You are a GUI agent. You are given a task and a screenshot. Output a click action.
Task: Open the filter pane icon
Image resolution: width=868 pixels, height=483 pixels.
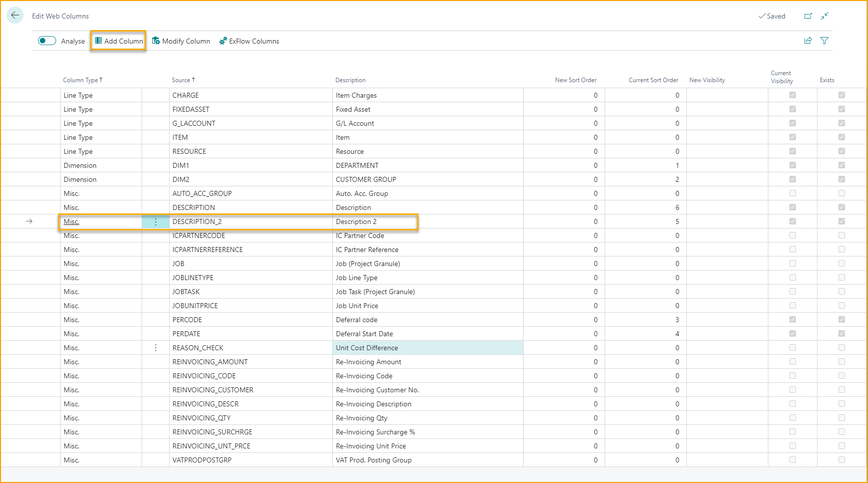pos(824,41)
